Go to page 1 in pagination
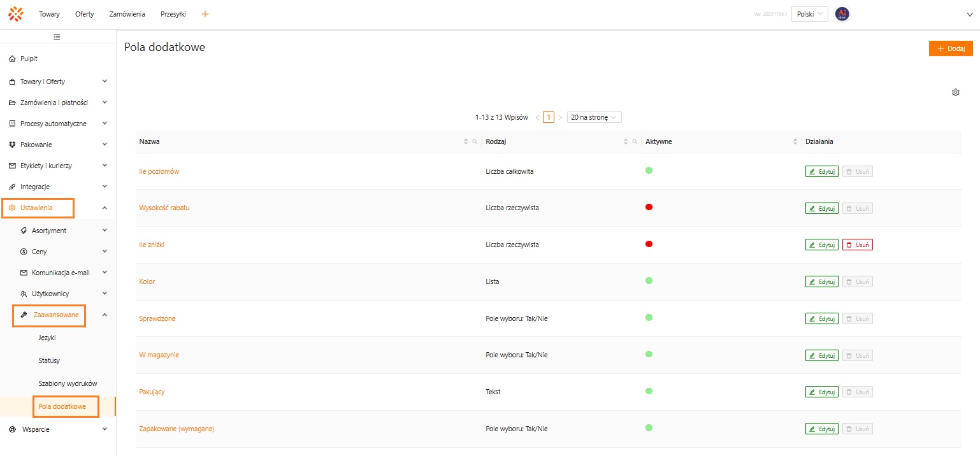 (548, 118)
